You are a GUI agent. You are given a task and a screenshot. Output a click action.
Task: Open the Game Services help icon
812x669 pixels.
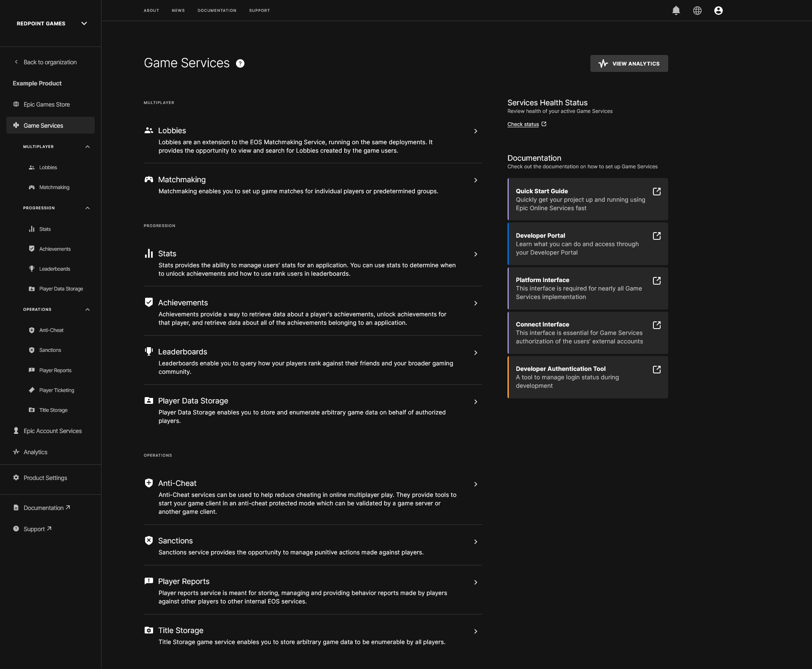click(240, 63)
